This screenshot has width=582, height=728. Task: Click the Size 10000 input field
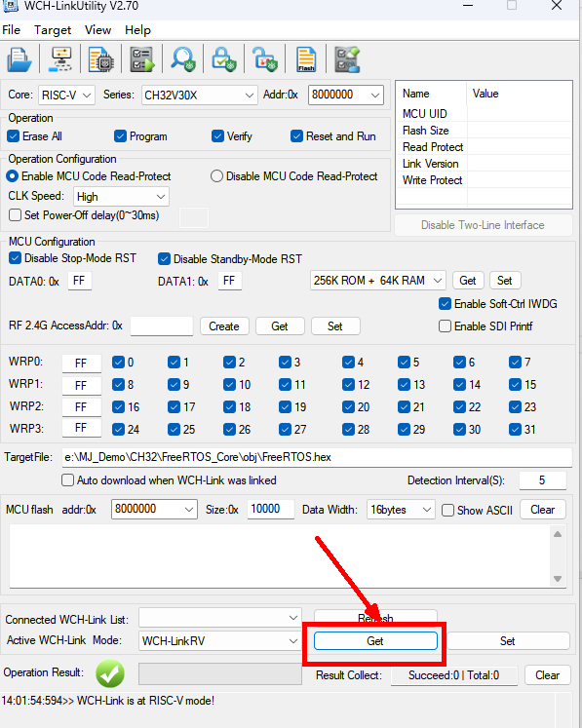tap(271, 510)
